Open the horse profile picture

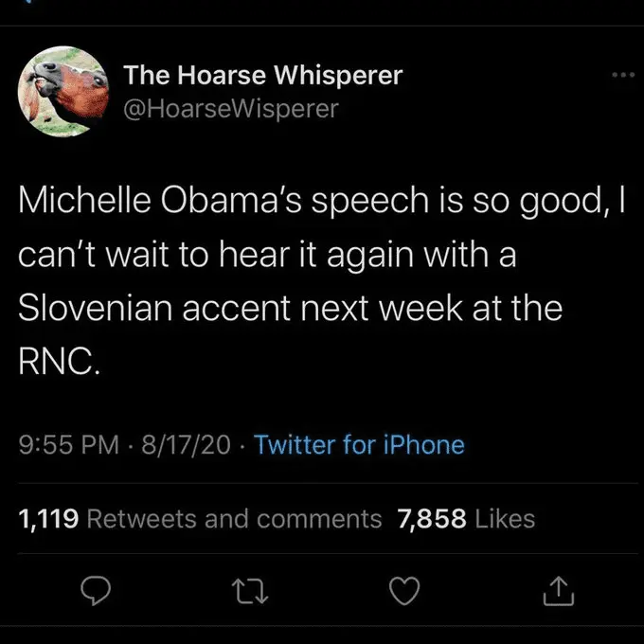click(x=63, y=92)
